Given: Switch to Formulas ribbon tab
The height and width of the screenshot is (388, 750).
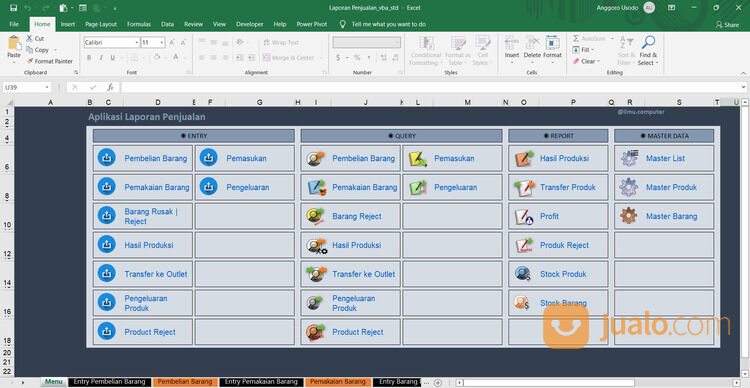Looking at the screenshot, I should pyautogui.click(x=139, y=24).
